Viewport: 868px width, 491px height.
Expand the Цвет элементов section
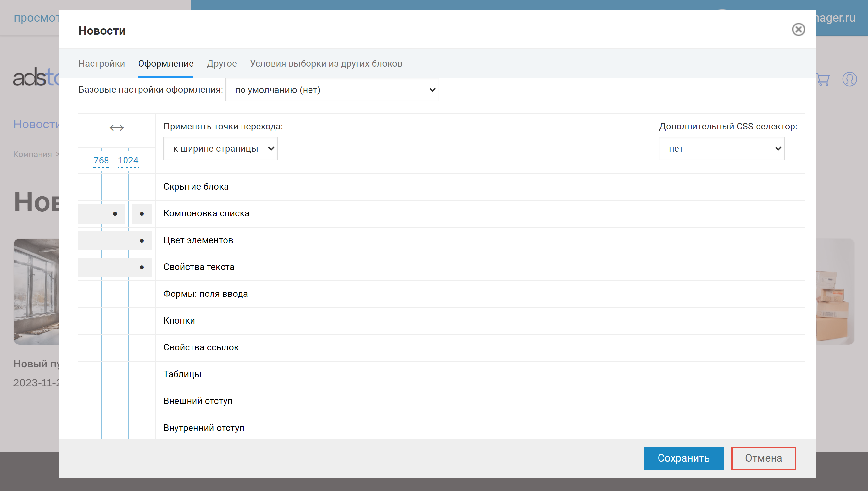[x=480, y=241]
